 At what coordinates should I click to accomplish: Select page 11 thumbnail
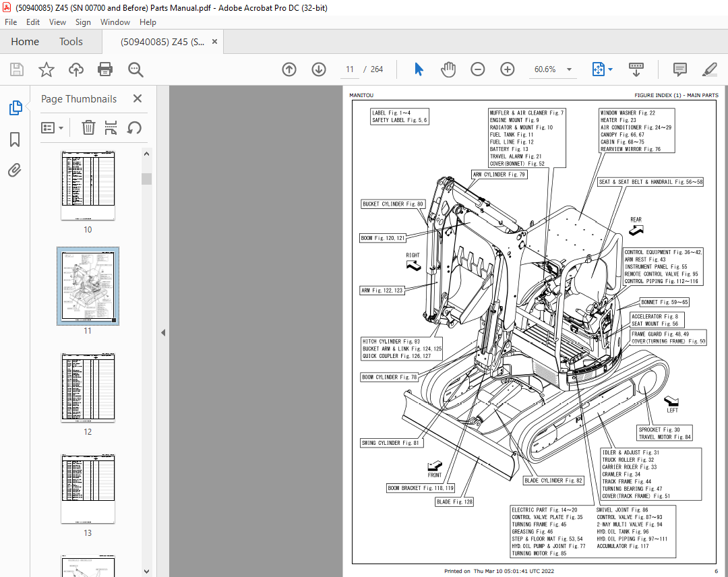(88, 286)
